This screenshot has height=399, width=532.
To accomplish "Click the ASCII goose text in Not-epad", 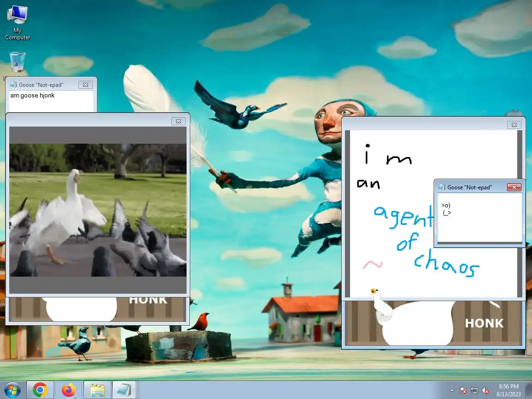I will pos(446,209).
